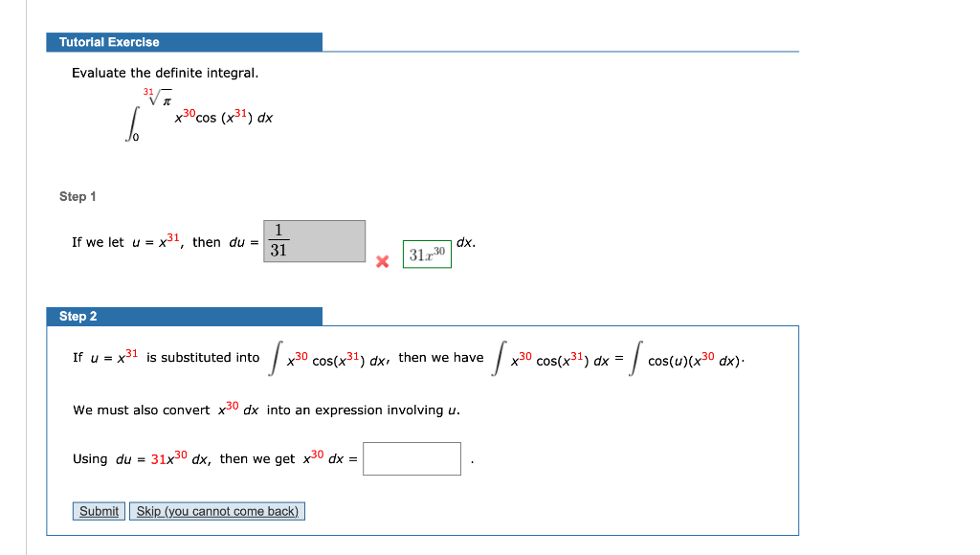The image size is (980, 555).
Task: Click the gray 1/31 answer box
Action: click(x=312, y=240)
